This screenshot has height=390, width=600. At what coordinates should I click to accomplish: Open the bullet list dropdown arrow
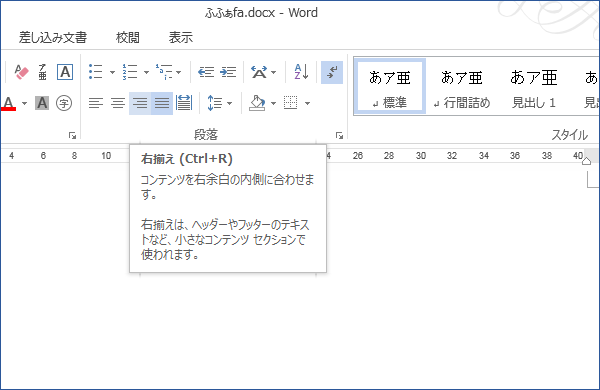pyautogui.click(x=112, y=72)
